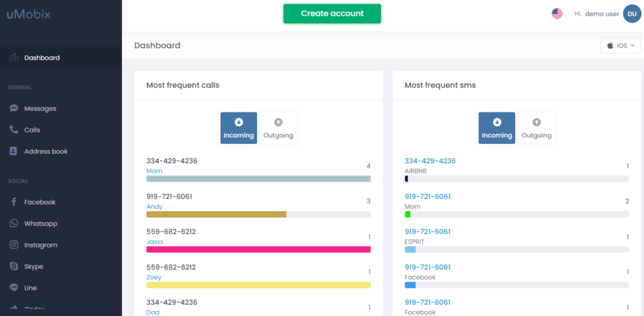The image size is (644, 316).
Task: Click the uMobix logo
Action: coord(28,14)
